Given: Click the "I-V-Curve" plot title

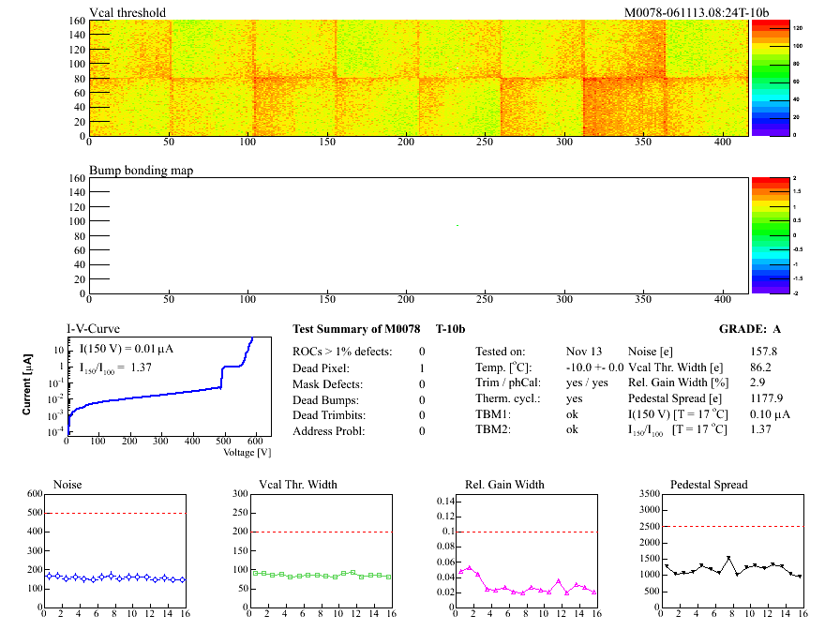Looking at the screenshot, I should click(92, 328).
